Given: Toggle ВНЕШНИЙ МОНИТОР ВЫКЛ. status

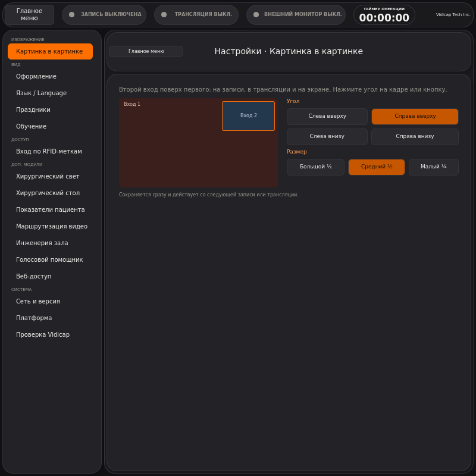Looking at the screenshot, I should (x=296, y=14).
